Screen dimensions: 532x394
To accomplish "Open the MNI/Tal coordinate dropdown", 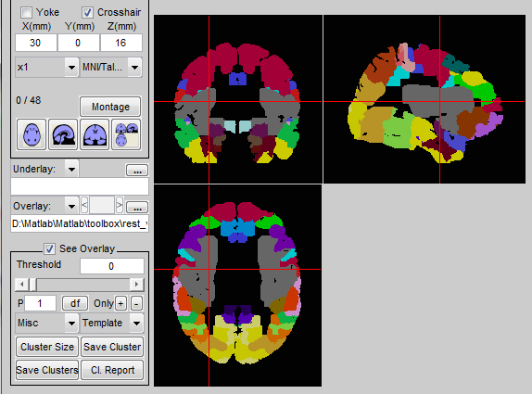I will click(x=111, y=67).
